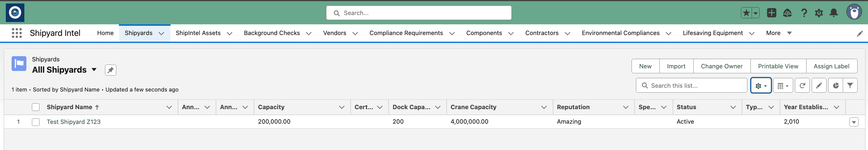Expand the ShipIntel Assets tab chevron
The width and height of the screenshot is (868, 150).
tap(229, 33)
